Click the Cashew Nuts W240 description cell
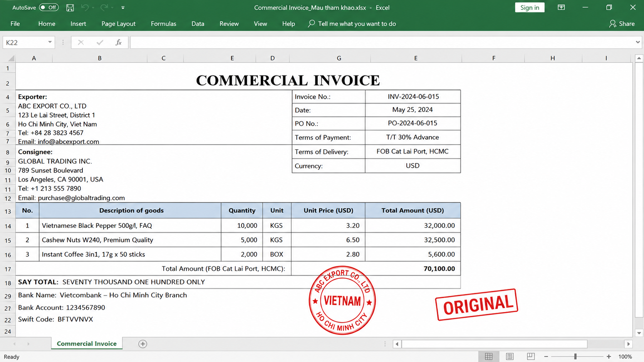The height and width of the screenshot is (362, 644). (x=130, y=240)
